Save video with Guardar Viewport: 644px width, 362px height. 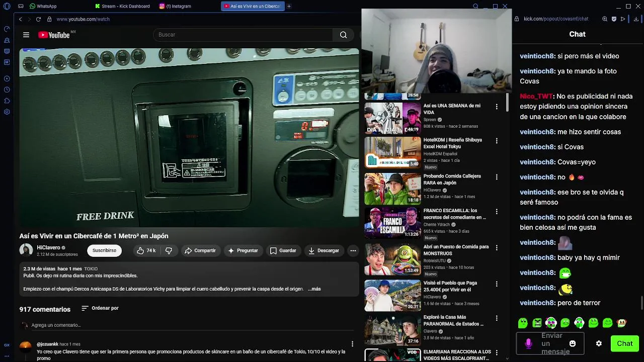pos(283,250)
